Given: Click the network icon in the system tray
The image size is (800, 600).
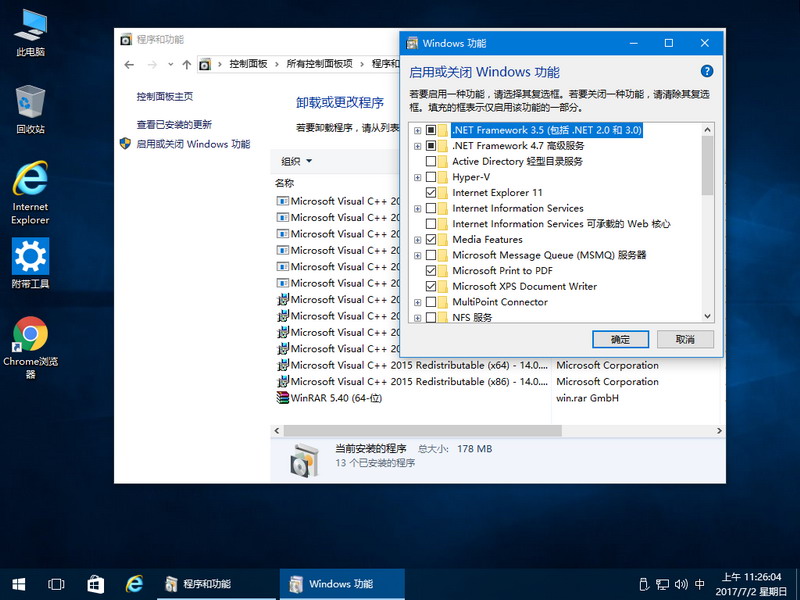Looking at the screenshot, I should tap(663, 584).
